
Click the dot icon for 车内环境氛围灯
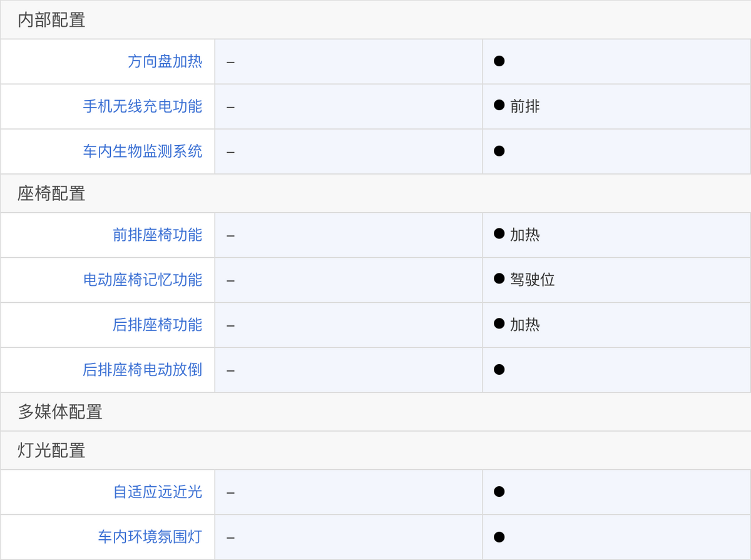(499, 537)
